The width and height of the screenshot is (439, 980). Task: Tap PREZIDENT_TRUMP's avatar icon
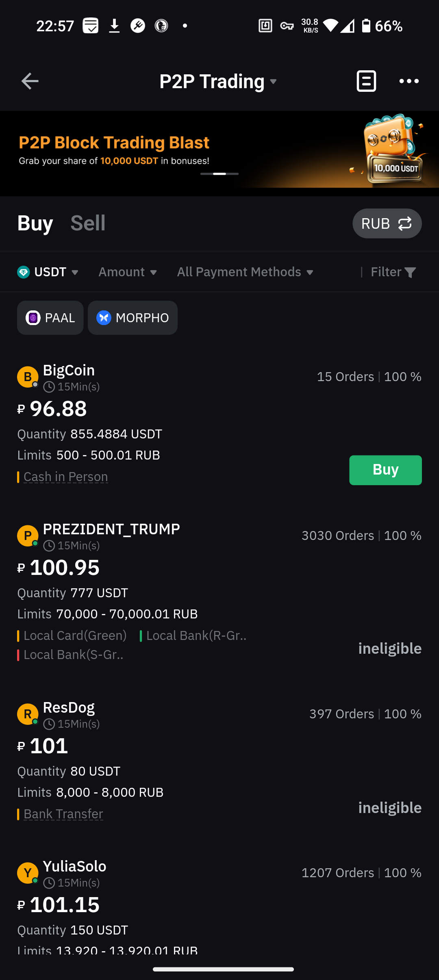[28, 536]
